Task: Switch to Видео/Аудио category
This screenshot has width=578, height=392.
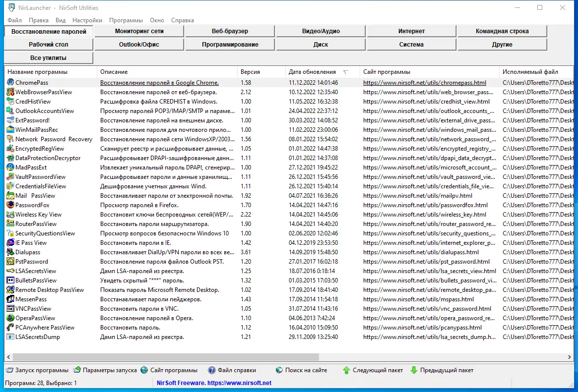Action: 321,31
